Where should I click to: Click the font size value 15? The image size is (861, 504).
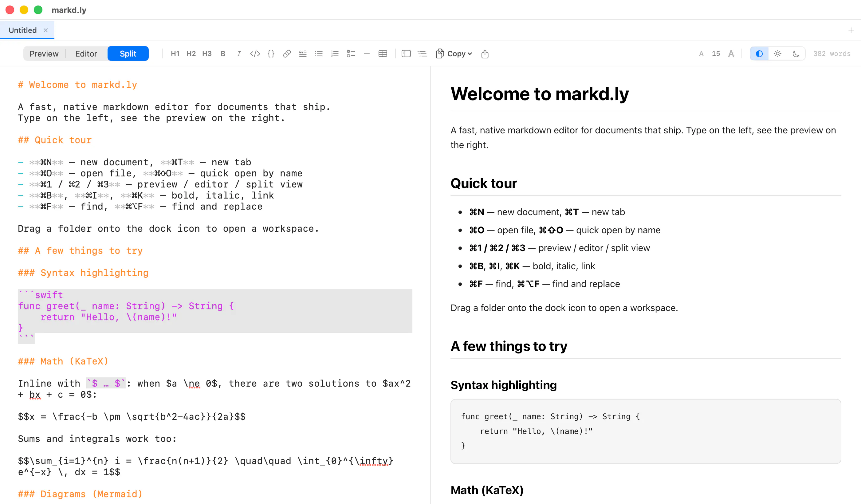click(716, 54)
